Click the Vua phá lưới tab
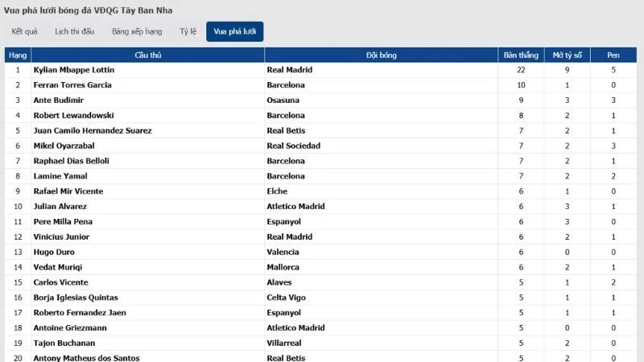Screen dimensions: 644x362 pyautogui.click(x=234, y=31)
